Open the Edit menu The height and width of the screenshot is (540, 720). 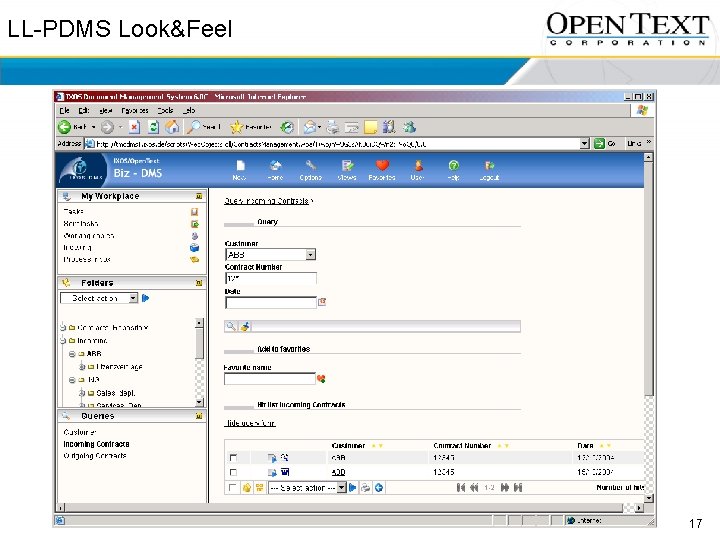click(x=84, y=110)
